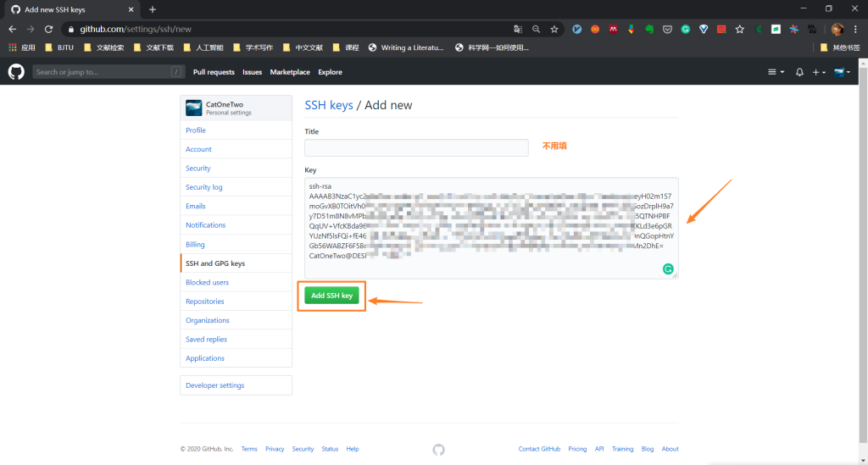
Task: Open Billing settings in sidebar
Action: click(236, 245)
